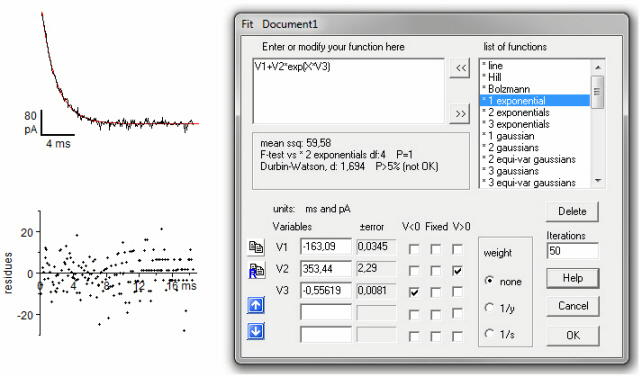642x377 pixels.
Task: Toggle V>0 checkbox for V1
Action: (457, 249)
